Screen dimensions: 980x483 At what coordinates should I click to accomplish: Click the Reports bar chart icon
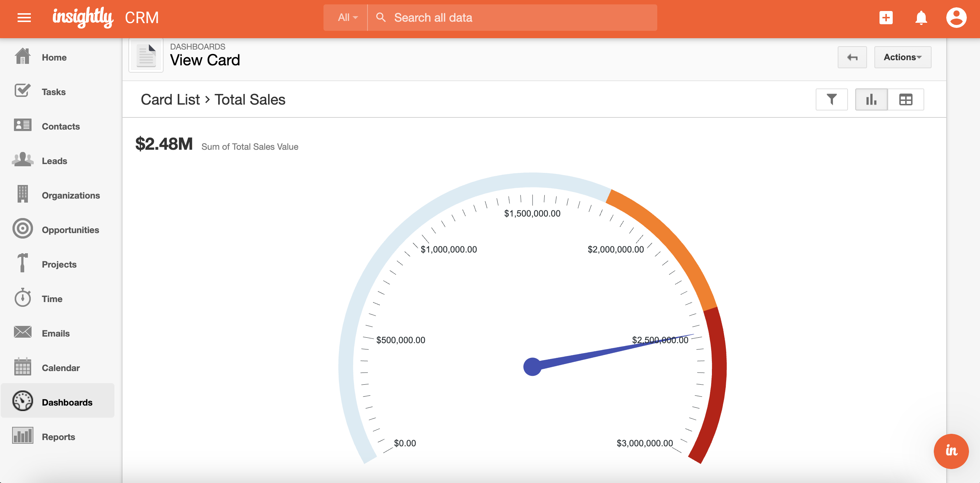[22, 436]
